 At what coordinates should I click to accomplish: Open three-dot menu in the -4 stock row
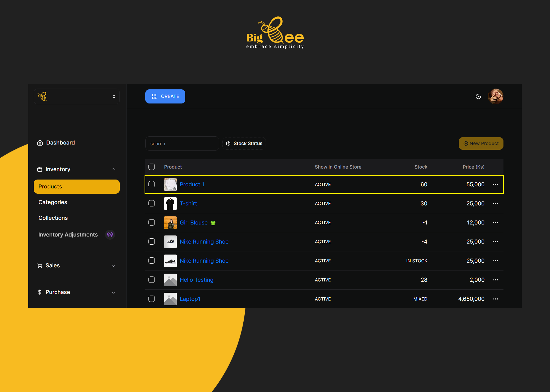[495, 242]
